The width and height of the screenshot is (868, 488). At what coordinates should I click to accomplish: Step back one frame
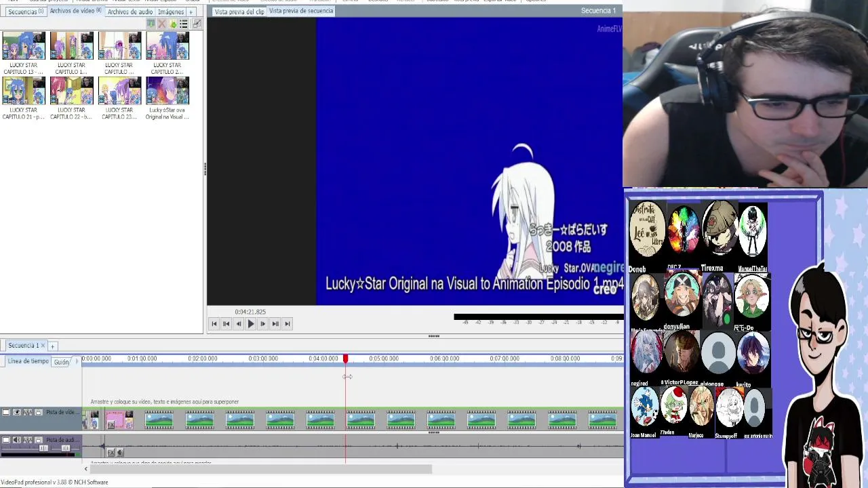(239, 324)
